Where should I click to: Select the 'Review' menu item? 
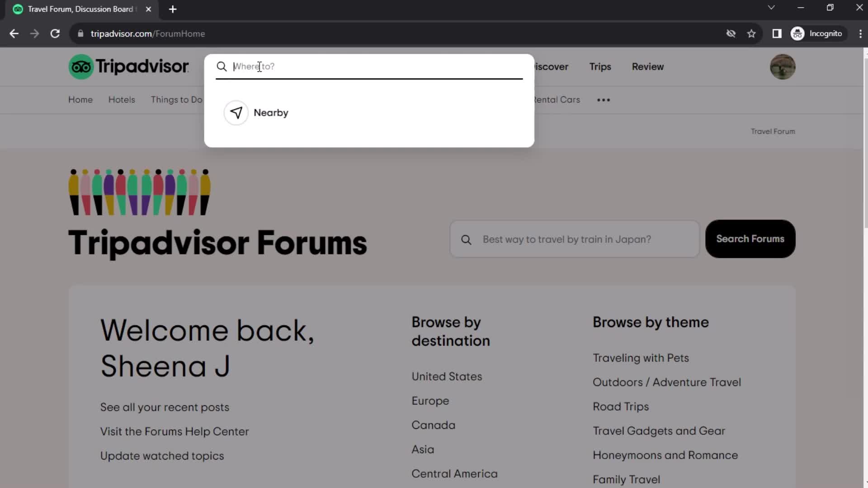647,66
